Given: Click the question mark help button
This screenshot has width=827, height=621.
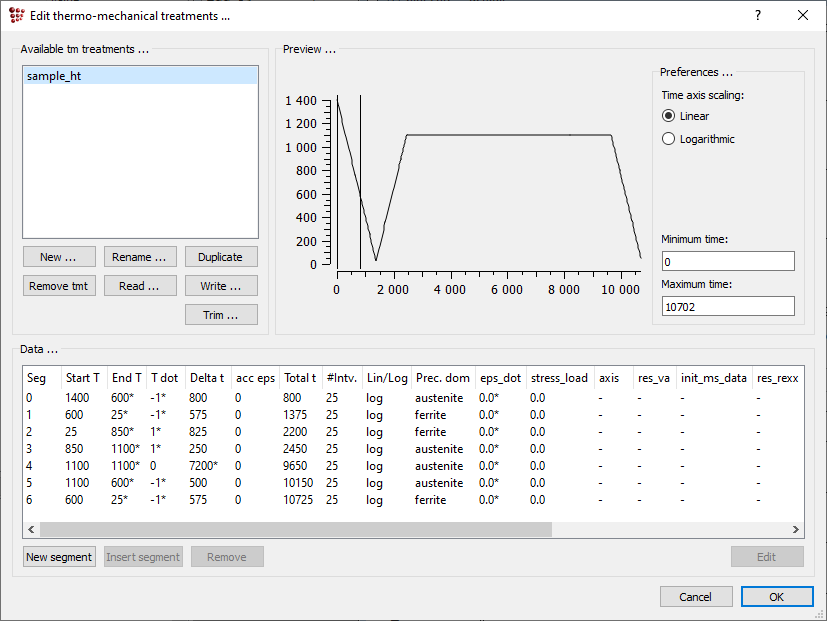Looking at the screenshot, I should point(757,15).
